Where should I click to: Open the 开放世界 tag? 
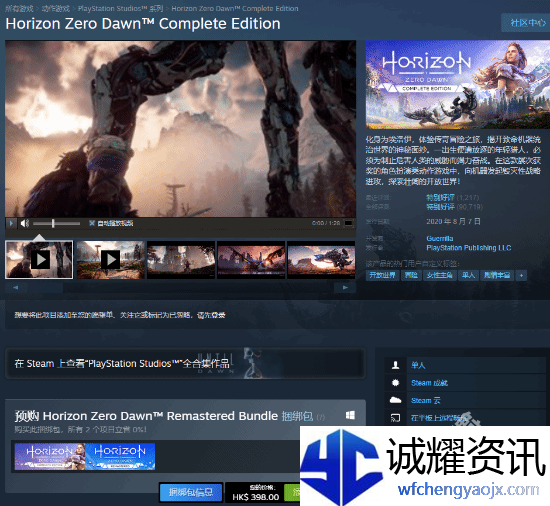point(382,276)
